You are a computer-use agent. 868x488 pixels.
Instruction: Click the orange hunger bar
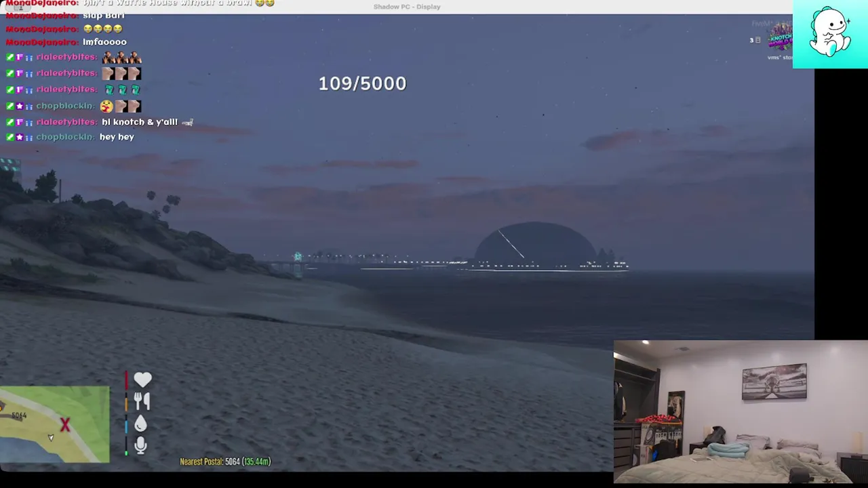(x=126, y=402)
